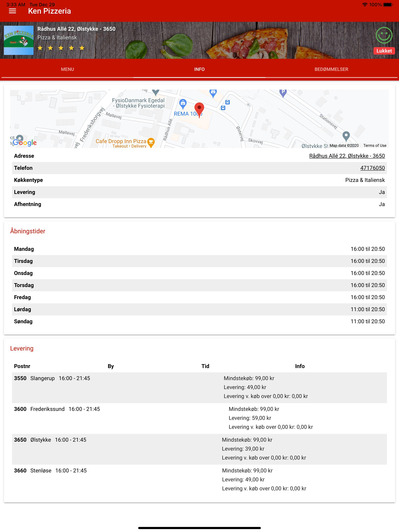Image resolution: width=399 pixels, height=532 pixels.
Task: Tap the Åbningstider heading
Action: click(x=28, y=231)
